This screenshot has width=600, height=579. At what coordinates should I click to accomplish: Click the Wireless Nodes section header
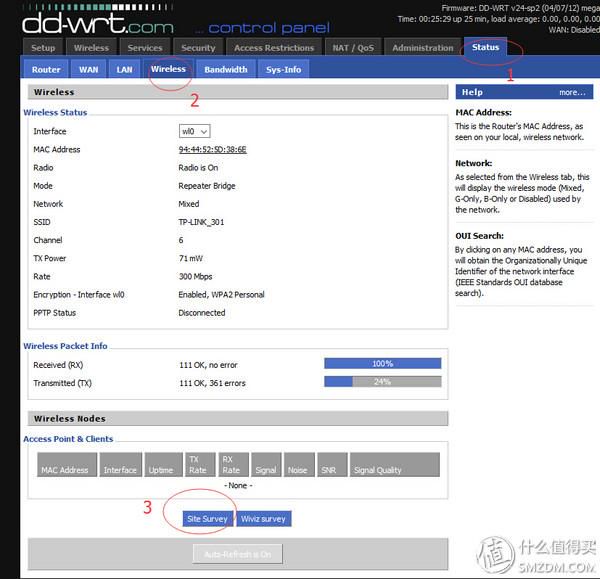tap(238, 419)
